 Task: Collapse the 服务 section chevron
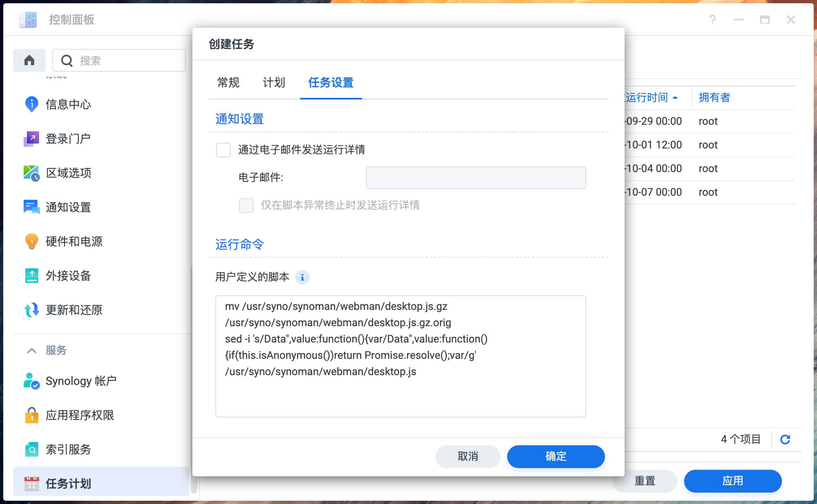(x=32, y=350)
